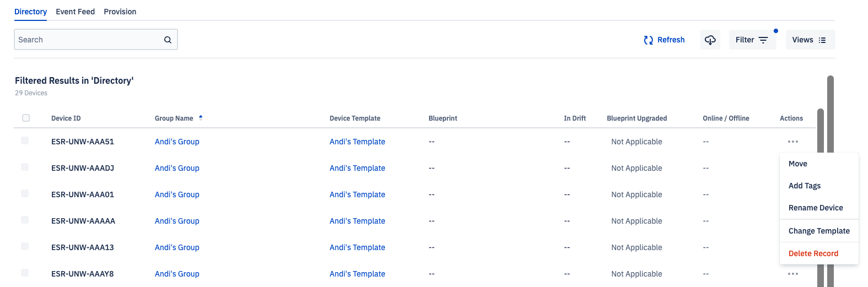Choose Delete Record from the menu
This screenshot has height=287, width=868.
pyautogui.click(x=819, y=253)
